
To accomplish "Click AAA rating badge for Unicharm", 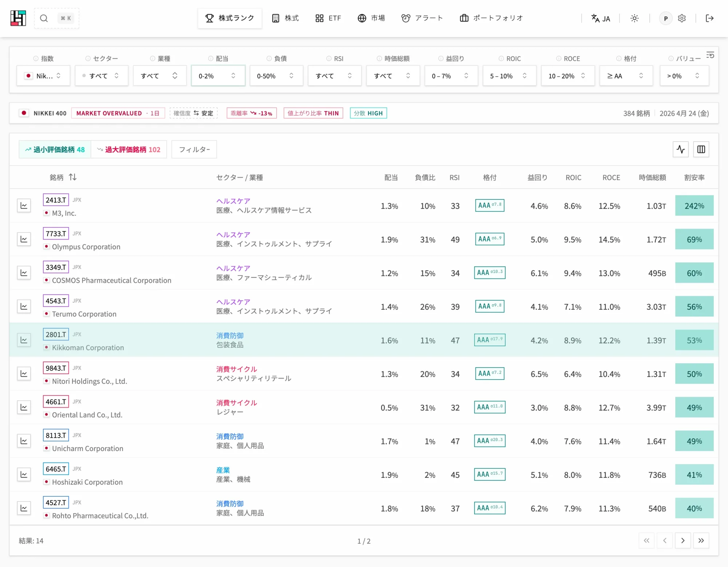I will point(490,441).
